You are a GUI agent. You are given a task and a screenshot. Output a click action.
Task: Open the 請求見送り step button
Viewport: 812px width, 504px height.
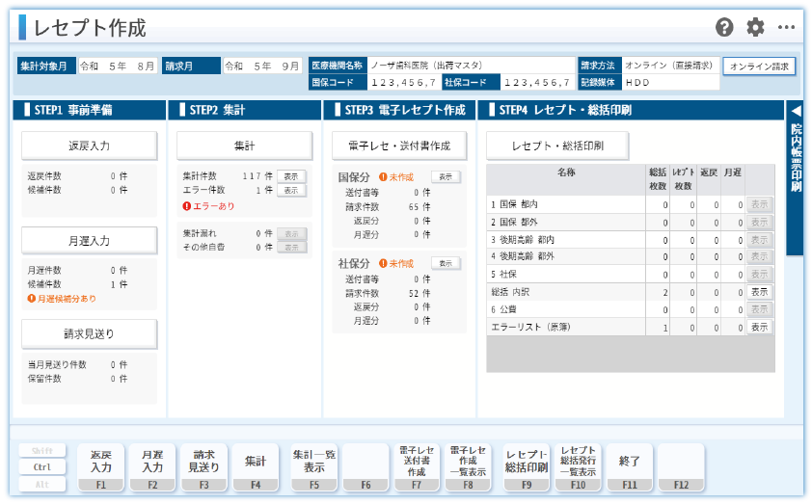(89, 333)
